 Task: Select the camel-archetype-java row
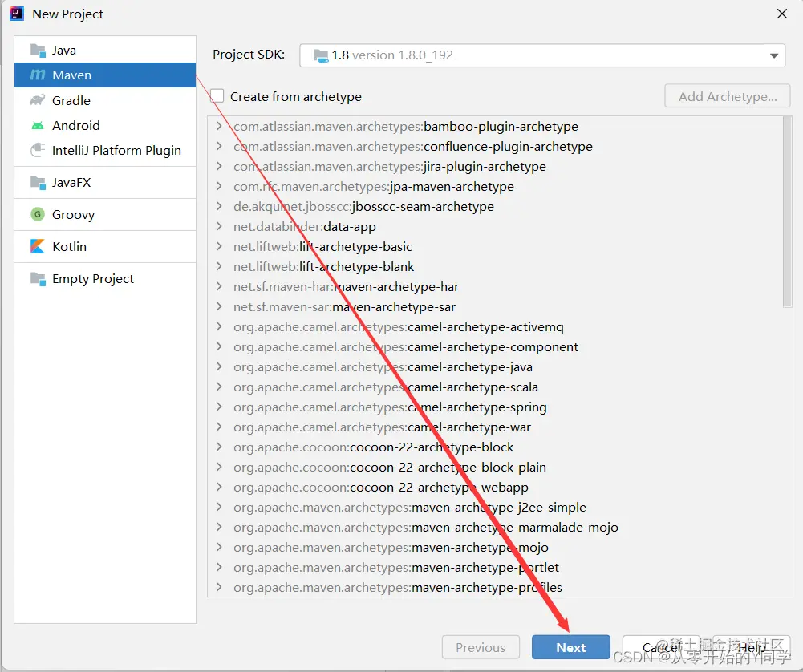point(495,367)
